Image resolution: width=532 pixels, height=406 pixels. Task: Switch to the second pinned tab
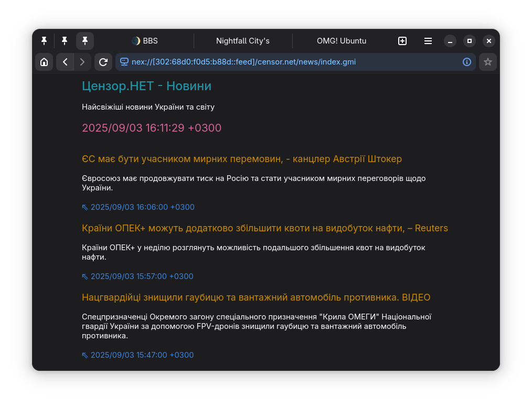coord(65,41)
